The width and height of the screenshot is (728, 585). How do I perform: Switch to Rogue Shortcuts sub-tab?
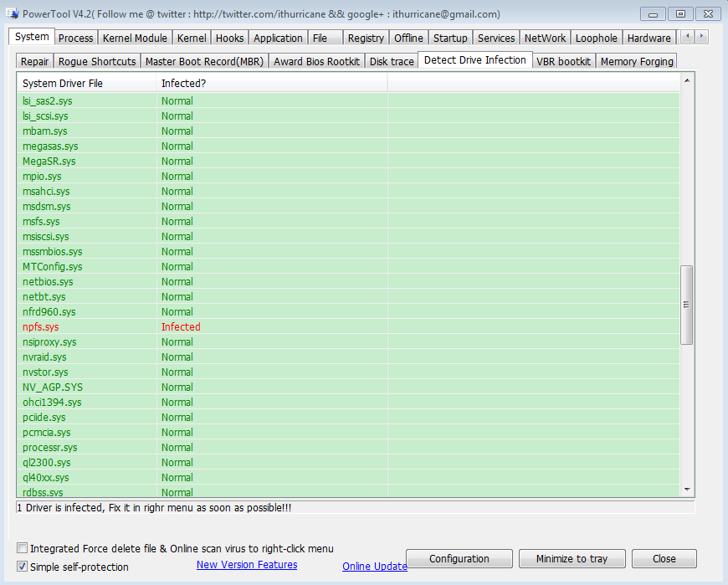coord(97,61)
